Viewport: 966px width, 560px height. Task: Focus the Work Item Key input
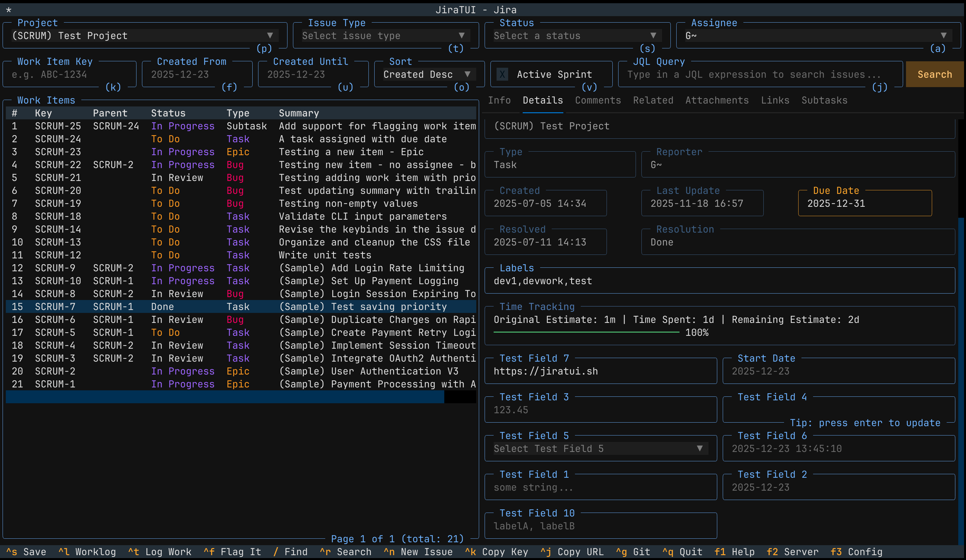click(x=69, y=75)
